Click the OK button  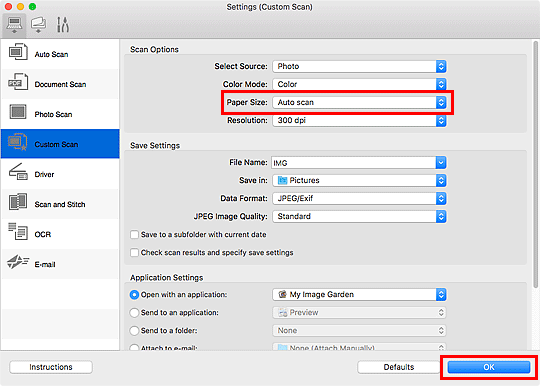point(488,367)
